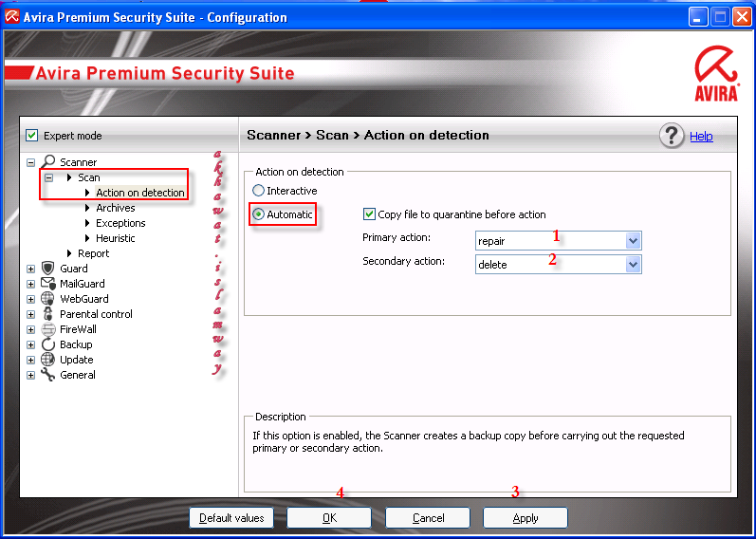Click the Backup circular arrow icon
This screenshot has width=756, height=539.
click(48, 344)
